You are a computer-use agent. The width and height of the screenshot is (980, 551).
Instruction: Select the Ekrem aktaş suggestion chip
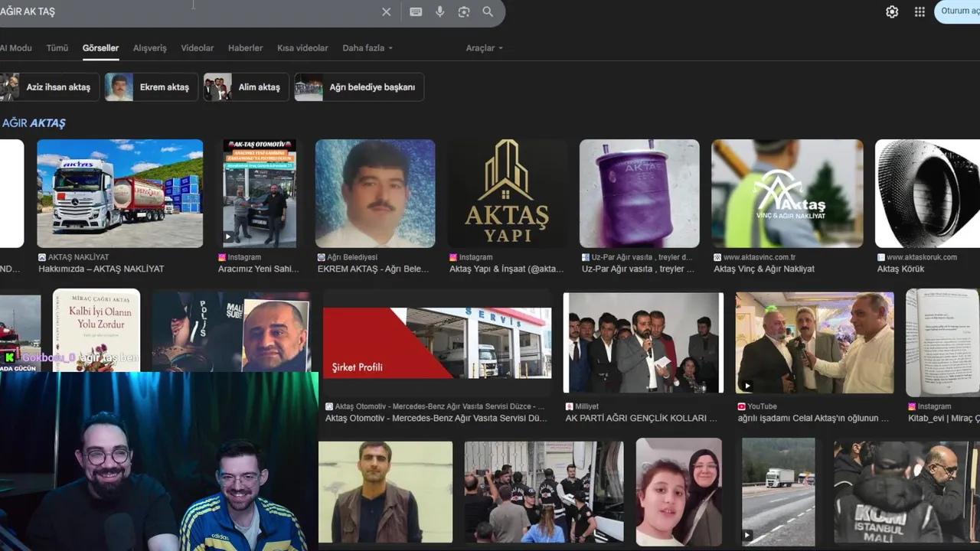pos(152,87)
